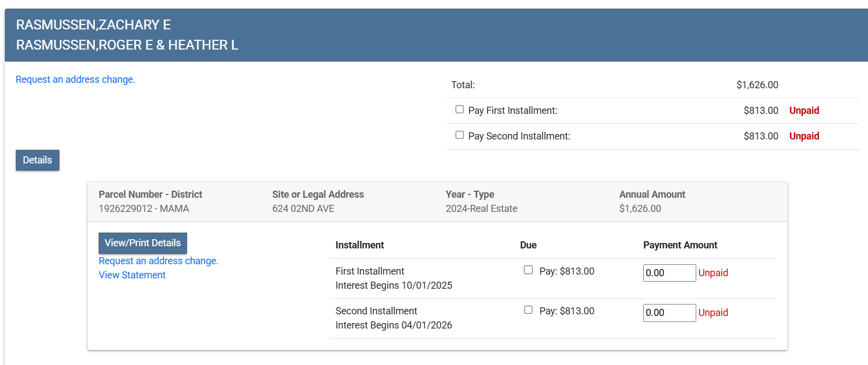This screenshot has height=365, width=868.
Task: Focus the Second Installment payment amount field
Action: pyautogui.click(x=669, y=313)
